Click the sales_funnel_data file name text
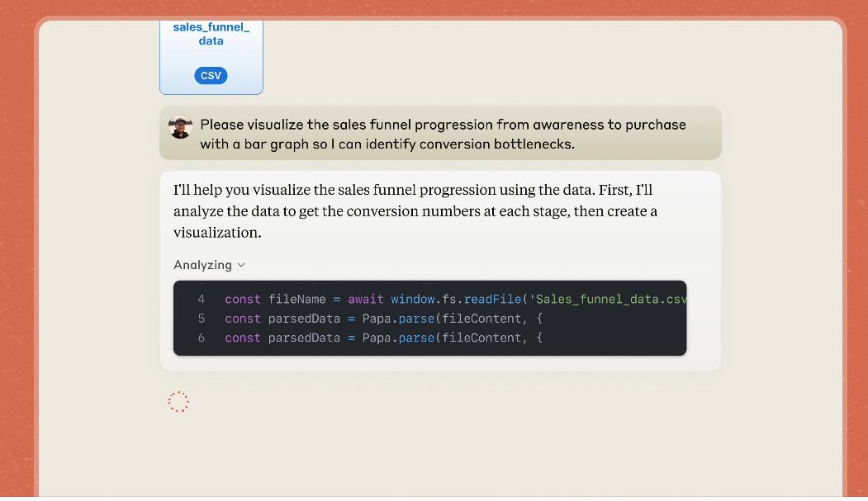 pos(211,34)
